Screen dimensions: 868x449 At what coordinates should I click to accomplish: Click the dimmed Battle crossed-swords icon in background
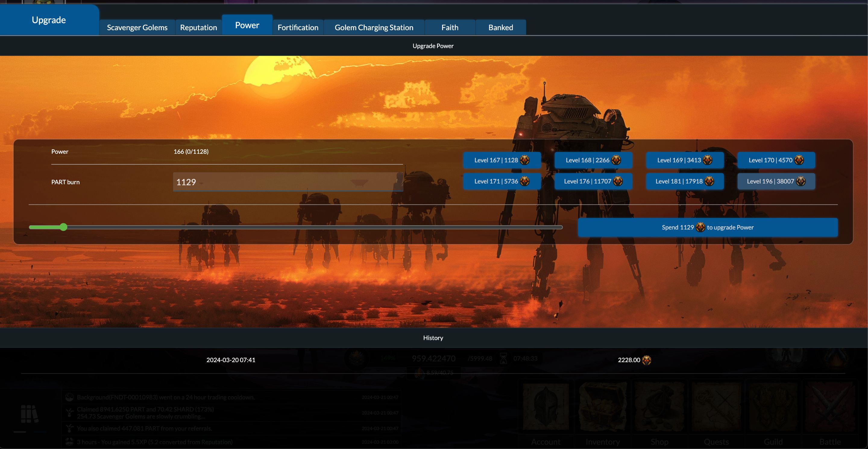point(830,407)
